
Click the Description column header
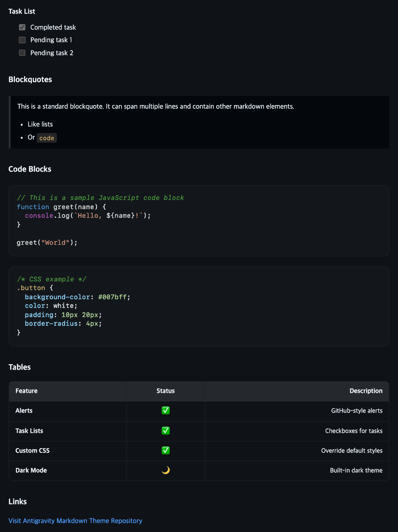tap(366, 391)
